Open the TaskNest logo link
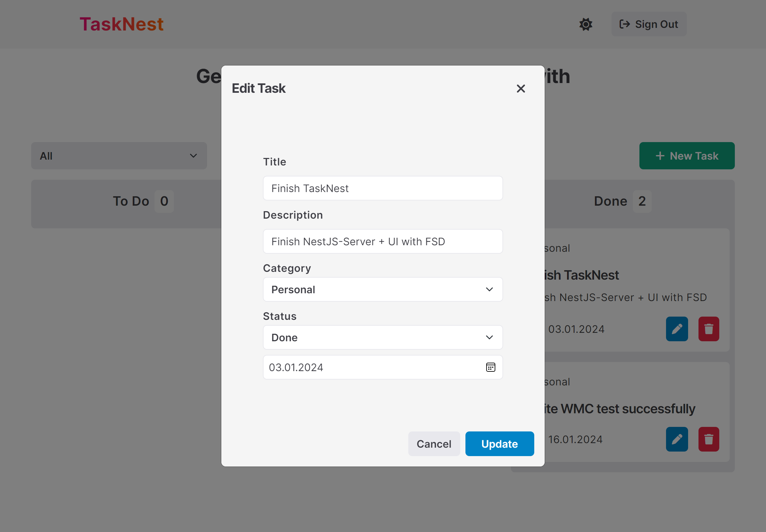 (121, 24)
